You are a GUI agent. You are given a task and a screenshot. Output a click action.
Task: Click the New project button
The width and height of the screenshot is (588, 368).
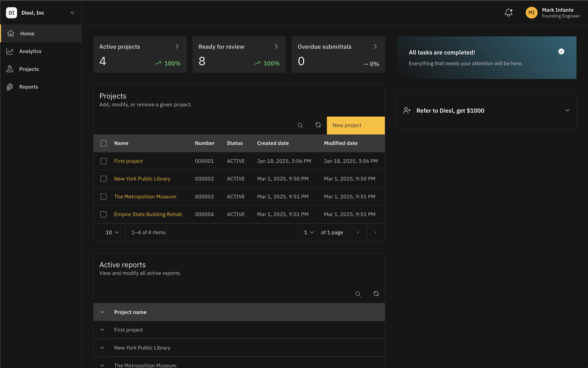(355, 125)
